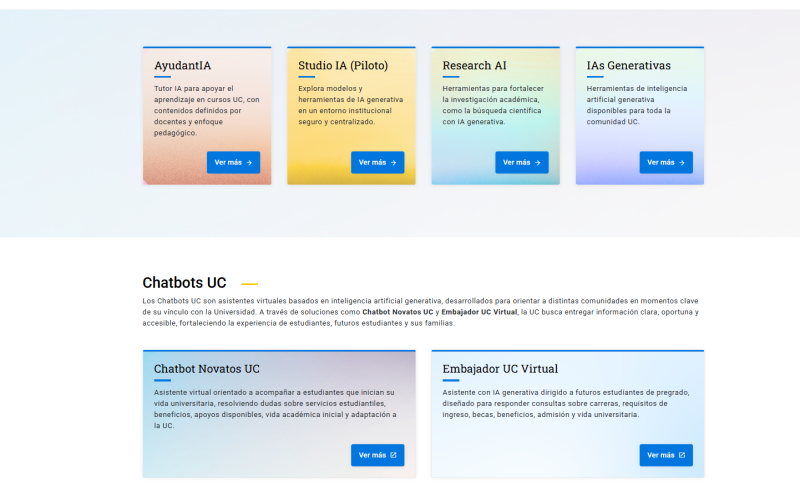
Task: Click bold 'Embajador UC Virtual' in paragraph
Action: coord(479,312)
